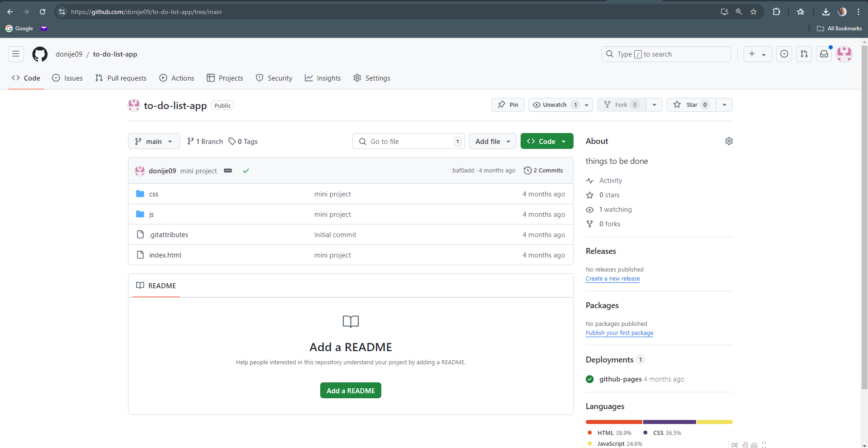The width and height of the screenshot is (868, 448).
Task: Open the main branch dropdown
Action: click(x=154, y=141)
